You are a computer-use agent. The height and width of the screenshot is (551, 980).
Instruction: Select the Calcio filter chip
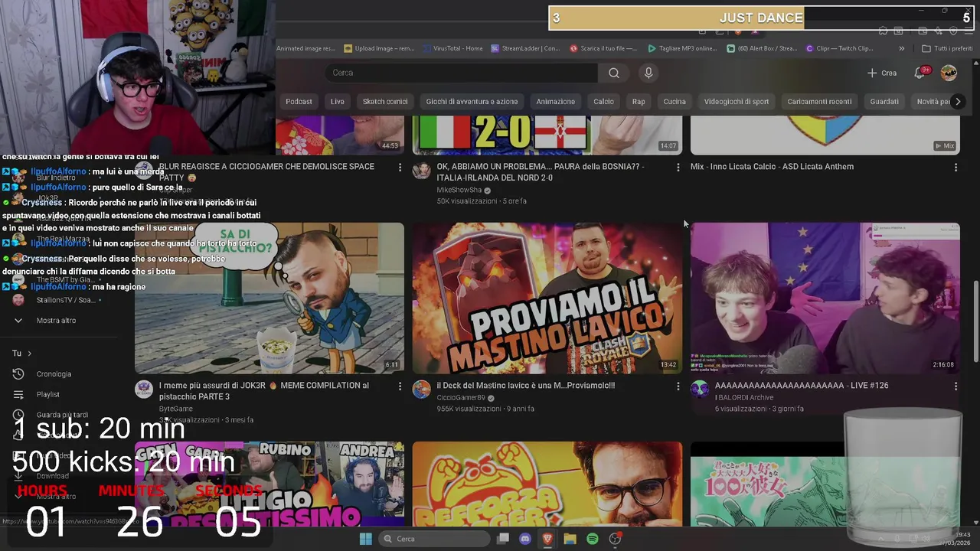(x=603, y=101)
